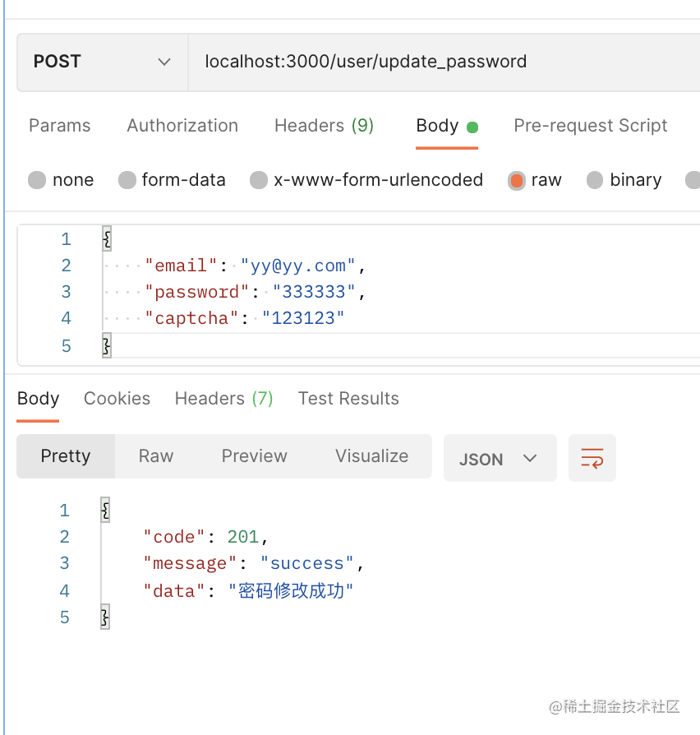Screen dimensions: 700x735
Task: Switch to the Authorization tab
Action: [182, 126]
